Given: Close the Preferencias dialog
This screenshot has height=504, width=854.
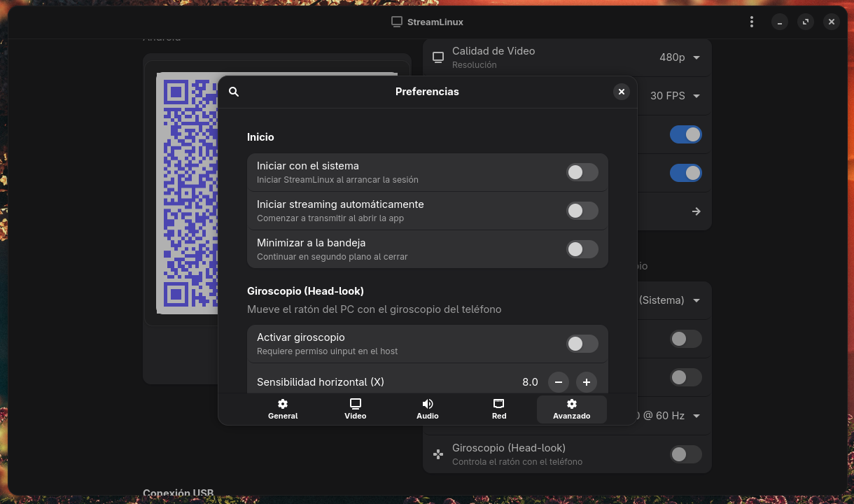Looking at the screenshot, I should click(621, 92).
